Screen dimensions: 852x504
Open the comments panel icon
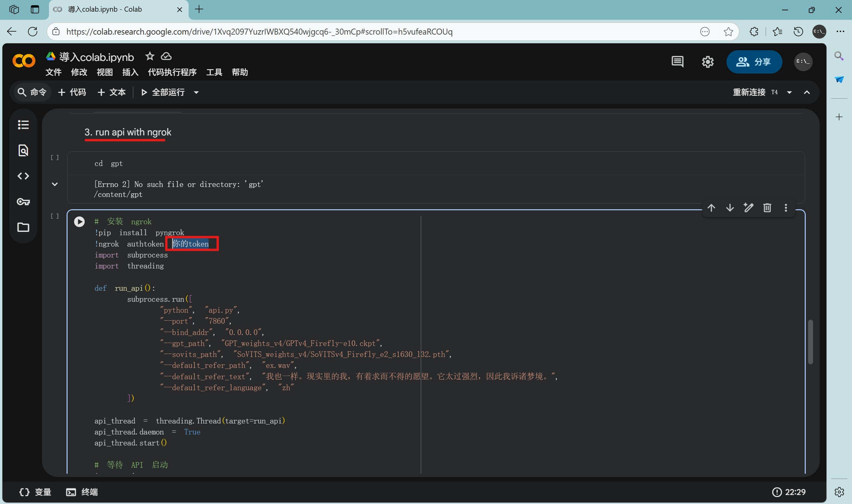[677, 62]
